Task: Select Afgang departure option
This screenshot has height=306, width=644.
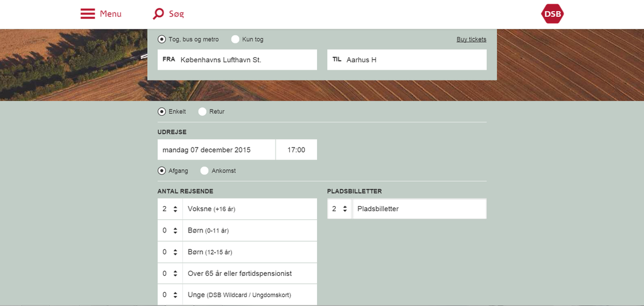Action: (x=162, y=171)
